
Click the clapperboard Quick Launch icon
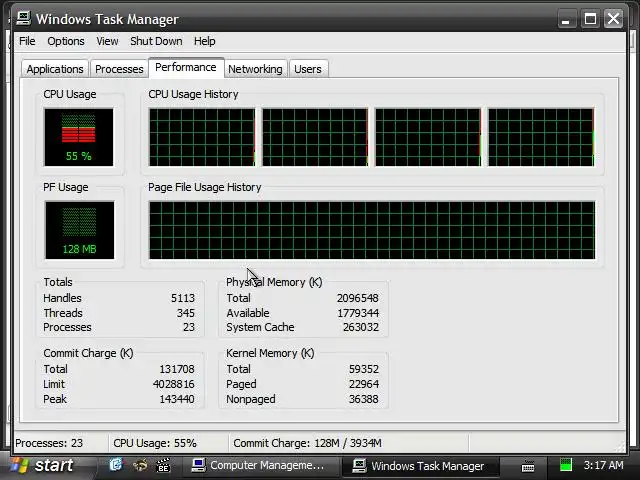[163, 465]
